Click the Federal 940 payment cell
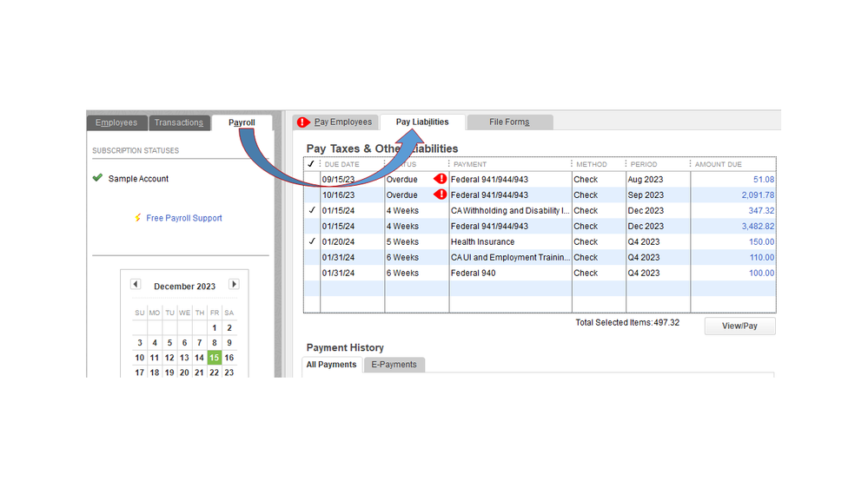Screen dimensions: 868x488 pos(510,273)
